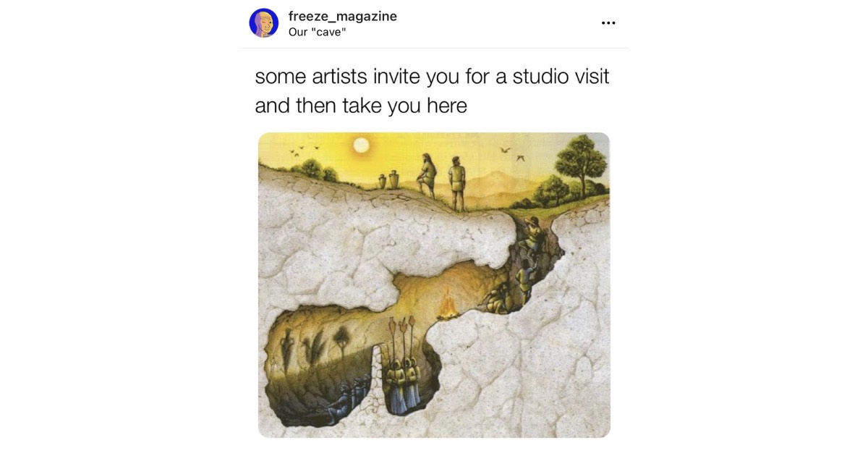Click the caption text about studio visit
Viewport: 868px width, 456px height.
click(432, 91)
